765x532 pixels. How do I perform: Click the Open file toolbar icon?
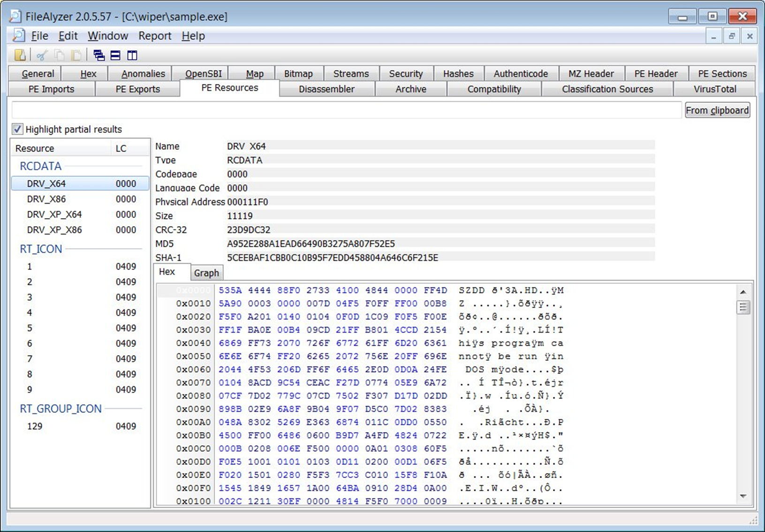coord(20,55)
